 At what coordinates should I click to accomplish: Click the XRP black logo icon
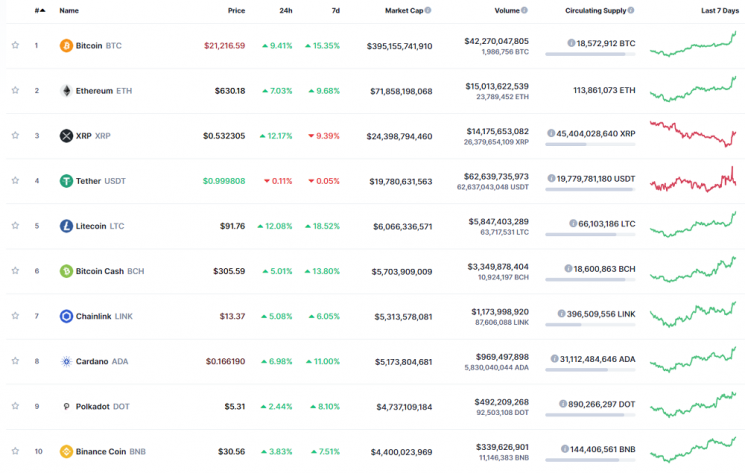click(66, 136)
